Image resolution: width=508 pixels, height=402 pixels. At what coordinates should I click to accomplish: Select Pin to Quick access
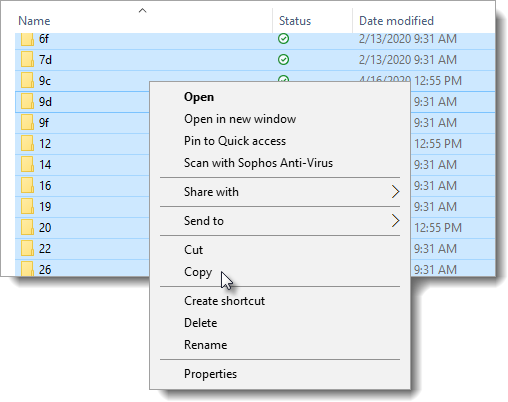[x=235, y=141]
